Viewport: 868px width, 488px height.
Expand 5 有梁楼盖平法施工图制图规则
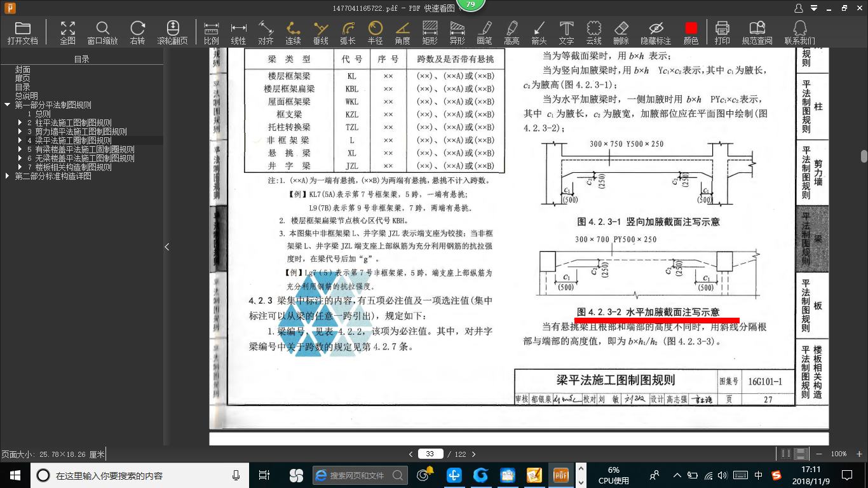click(x=20, y=149)
